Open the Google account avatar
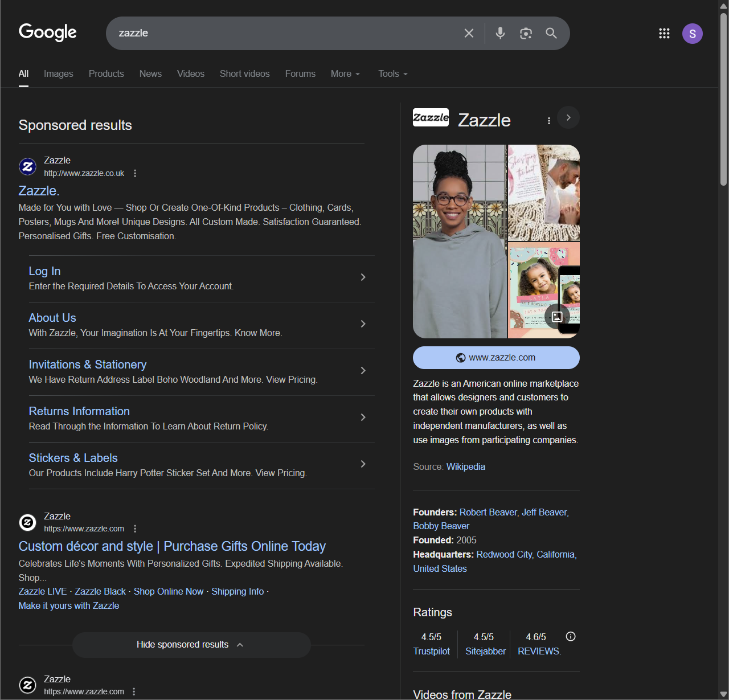 (x=693, y=34)
